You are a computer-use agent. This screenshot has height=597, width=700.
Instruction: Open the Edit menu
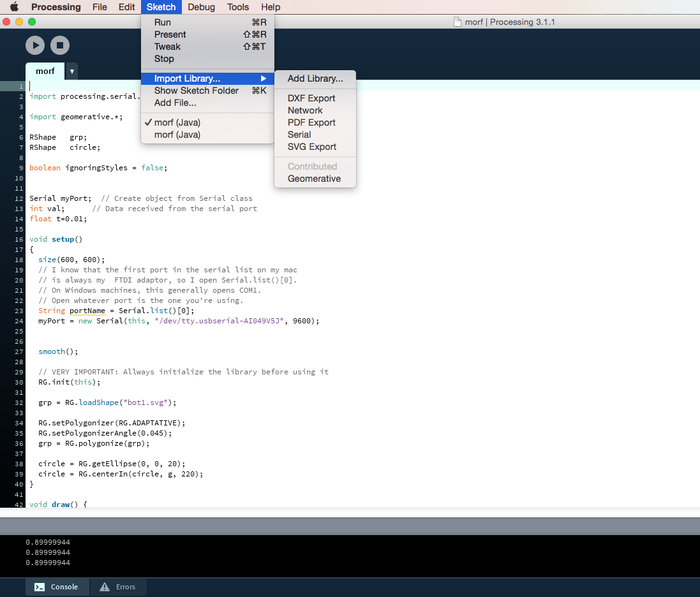[127, 7]
